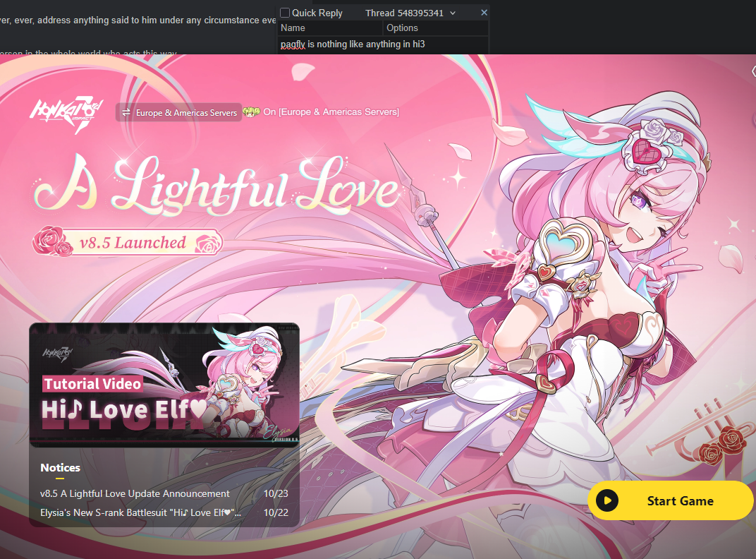Open the Honkai Impact logo
This screenshot has width=756, height=559.
point(66,114)
